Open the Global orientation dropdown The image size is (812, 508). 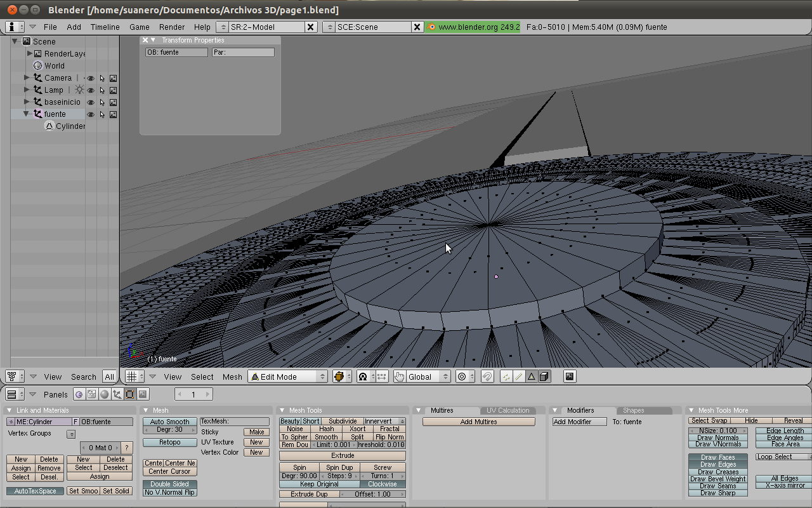pos(422,377)
